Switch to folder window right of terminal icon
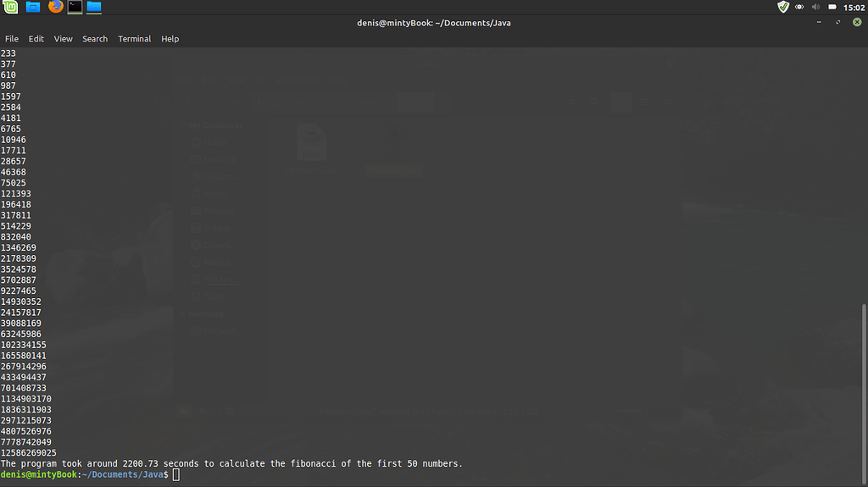The height and width of the screenshot is (487, 868). 94,7
